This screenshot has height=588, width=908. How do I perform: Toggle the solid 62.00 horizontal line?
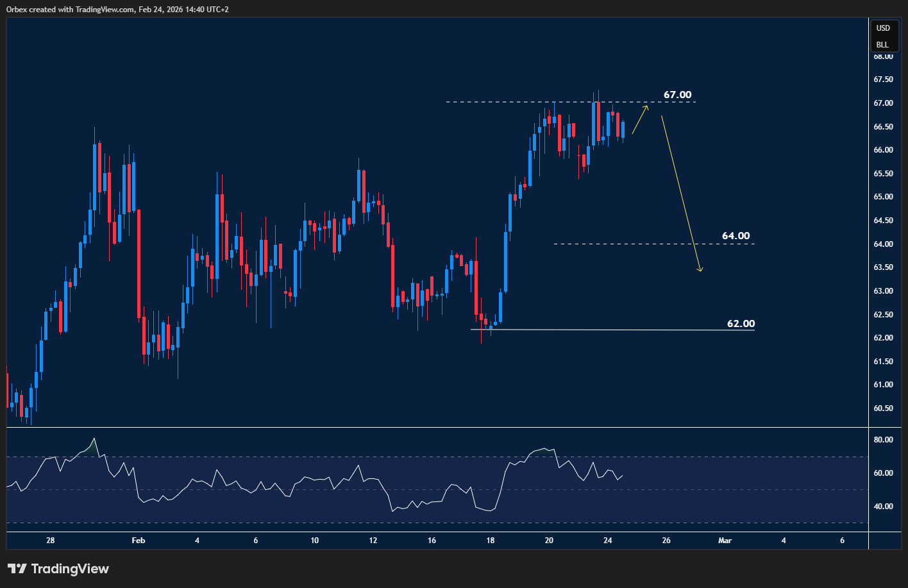click(x=609, y=328)
